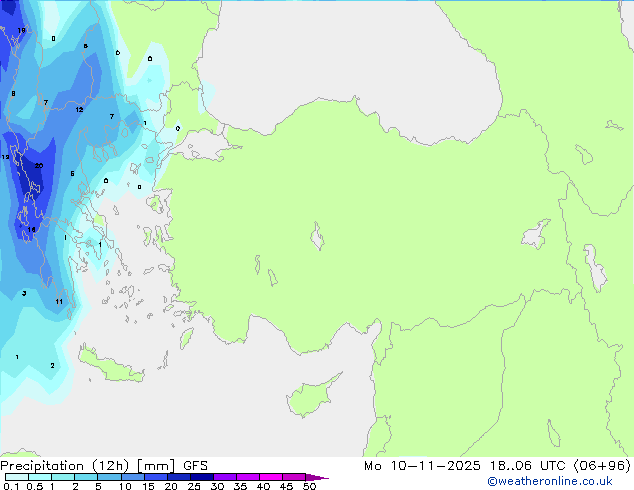Click the 'Precipitation' title word
Screen dimensions: 634x490
coord(42,466)
